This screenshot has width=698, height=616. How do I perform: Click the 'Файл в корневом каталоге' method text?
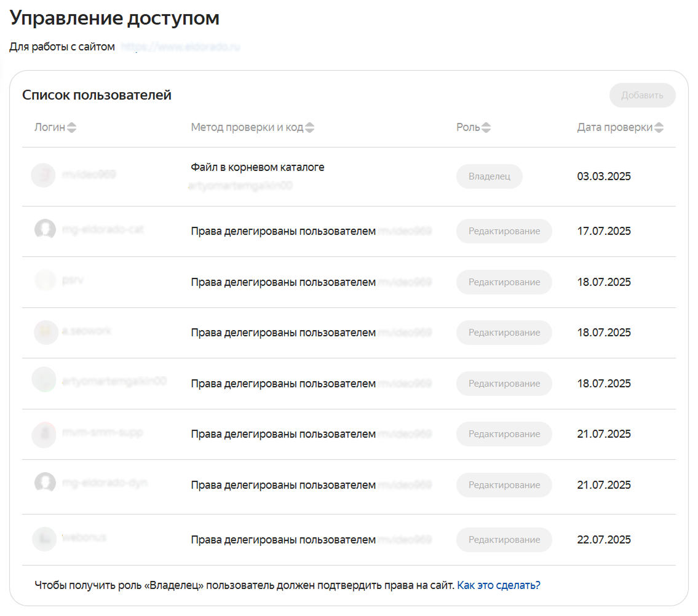(x=257, y=167)
